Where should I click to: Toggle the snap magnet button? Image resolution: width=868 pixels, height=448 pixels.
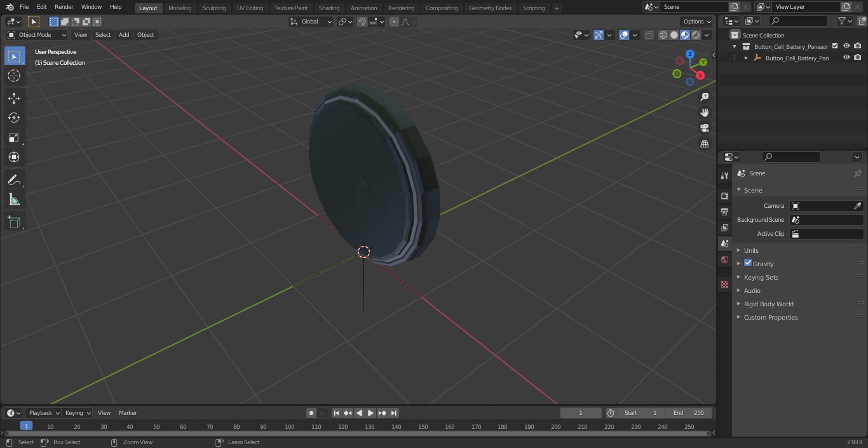point(362,22)
